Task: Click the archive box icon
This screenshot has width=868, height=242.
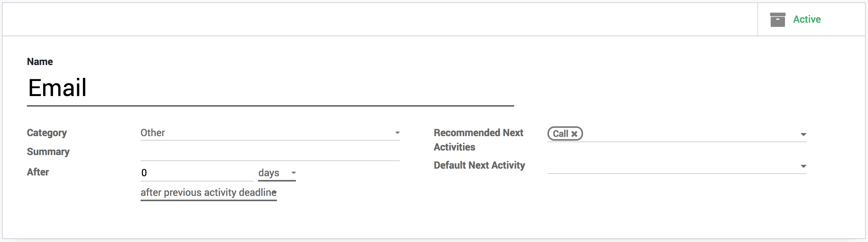Action: [x=777, y=20]
